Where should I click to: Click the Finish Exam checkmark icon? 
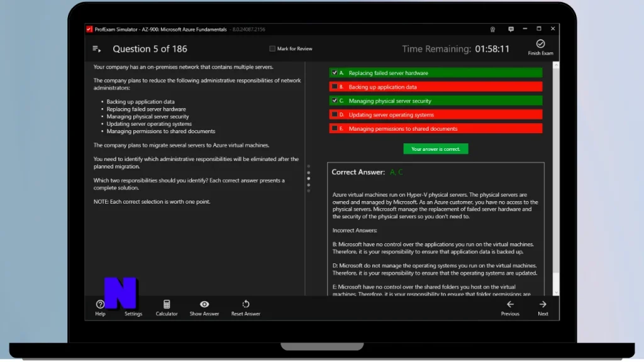540,43
